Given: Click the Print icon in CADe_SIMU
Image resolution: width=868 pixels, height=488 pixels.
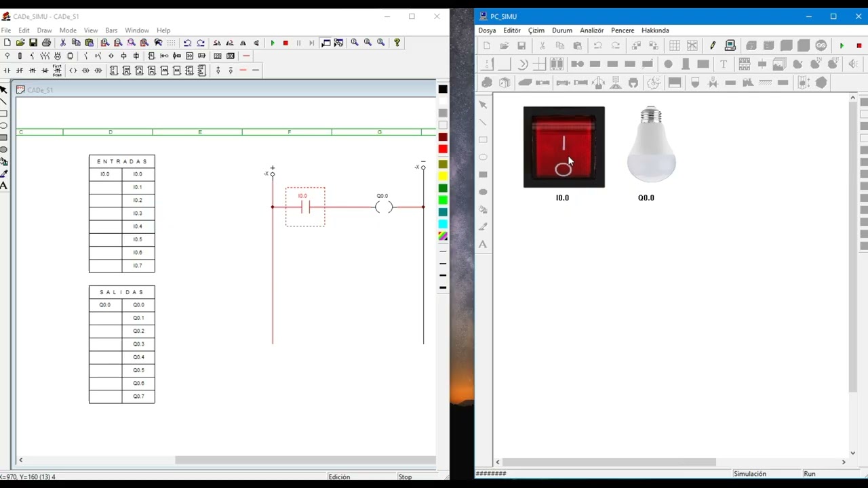Looking at the screenshot, I should click(x=46, y=43).
